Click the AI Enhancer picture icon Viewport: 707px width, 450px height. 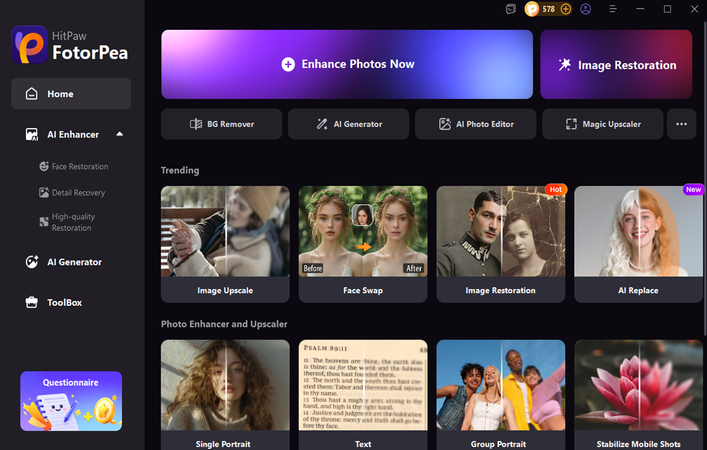tap(32, 134)
